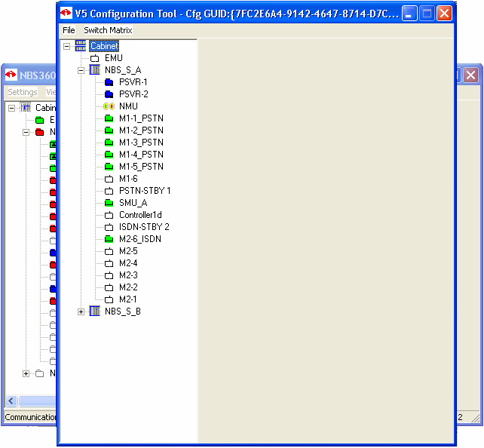The image size is (484, 448).
Task: Close the NBS360 background window
Action: click(x=470, y=75)
